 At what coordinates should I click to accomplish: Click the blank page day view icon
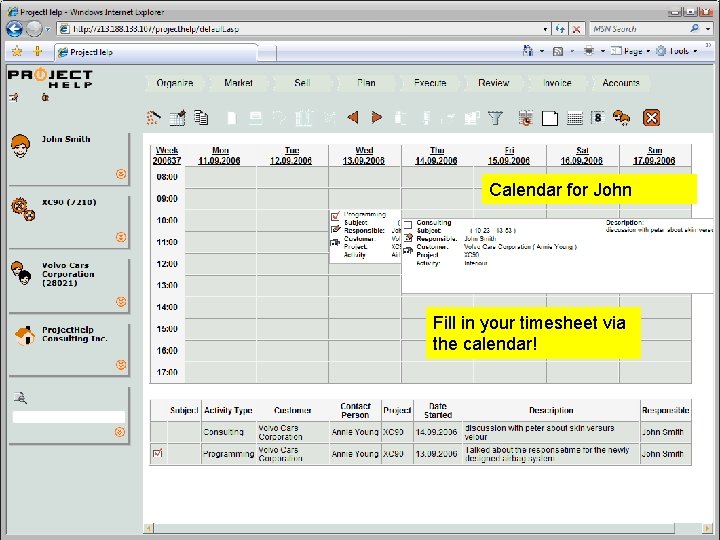click(550, 118)
